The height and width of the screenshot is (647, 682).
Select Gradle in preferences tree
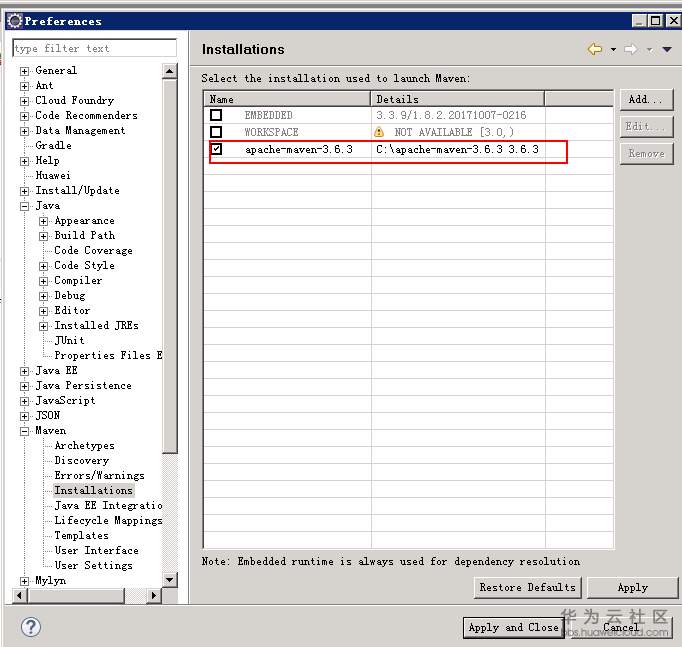[53, 145]
